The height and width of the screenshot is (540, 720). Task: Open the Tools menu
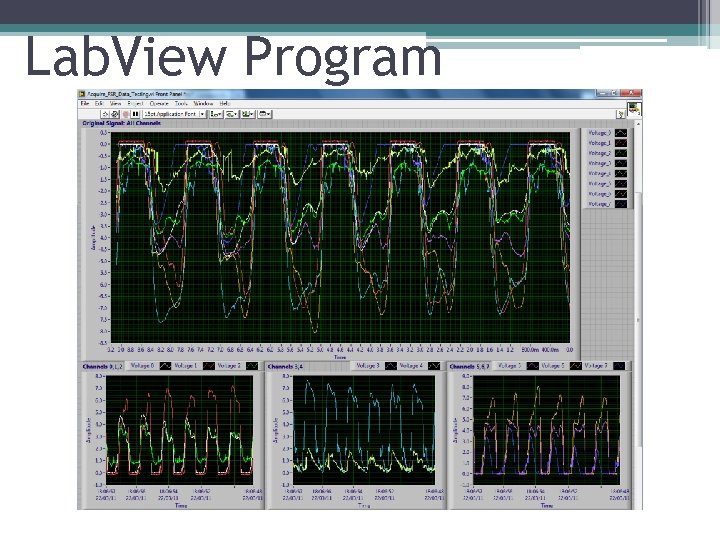(181, 103)
